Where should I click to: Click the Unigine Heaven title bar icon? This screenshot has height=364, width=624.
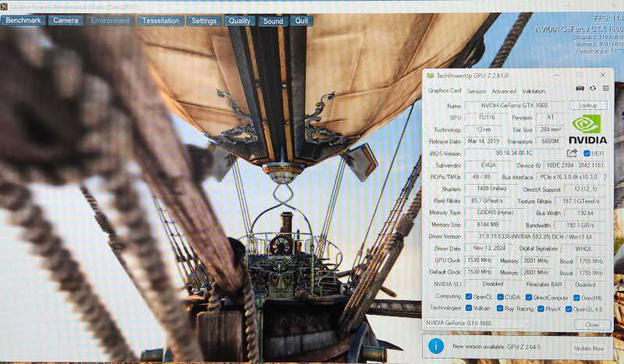coord(5,6)
